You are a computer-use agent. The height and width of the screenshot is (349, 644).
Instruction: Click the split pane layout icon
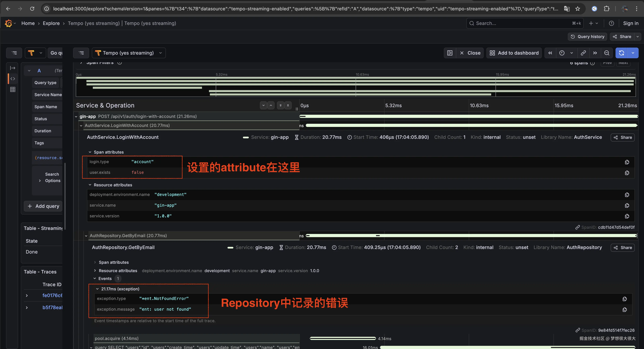click(450, 53)
